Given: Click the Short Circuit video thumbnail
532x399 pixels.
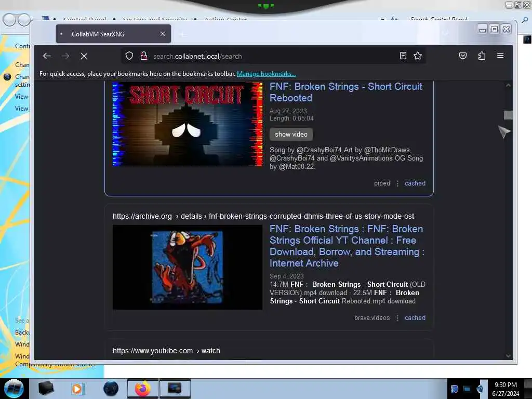Looking at the screenshot, I should tap(187, 124).
